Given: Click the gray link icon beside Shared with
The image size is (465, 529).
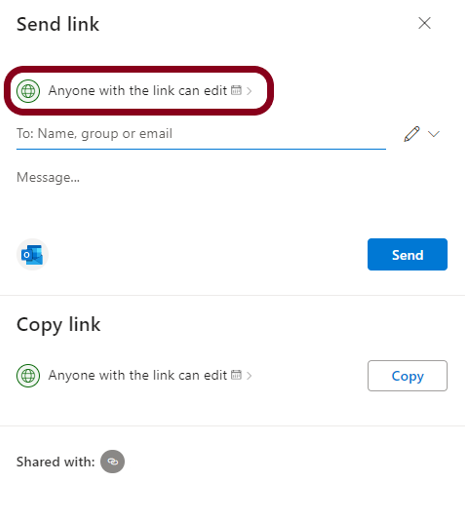Looking at the screenshot, I should [112, 461].
